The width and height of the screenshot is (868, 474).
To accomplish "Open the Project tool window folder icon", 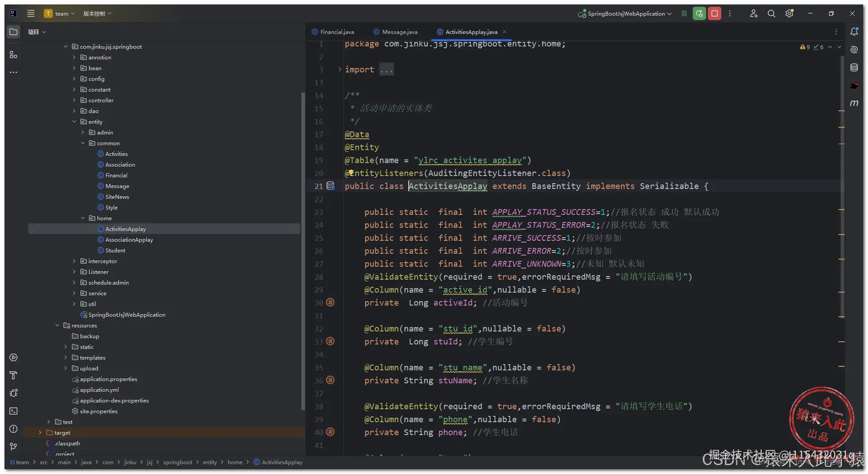I will [13, 32].
